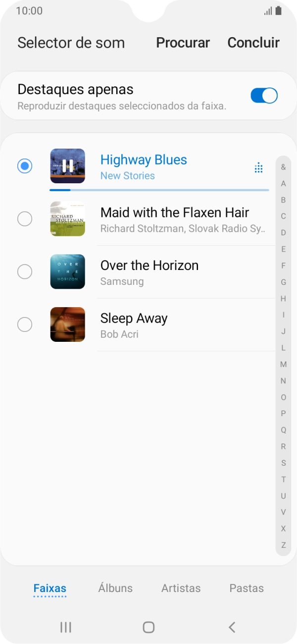Switch to the Artistas tab

tap(181, 588)
